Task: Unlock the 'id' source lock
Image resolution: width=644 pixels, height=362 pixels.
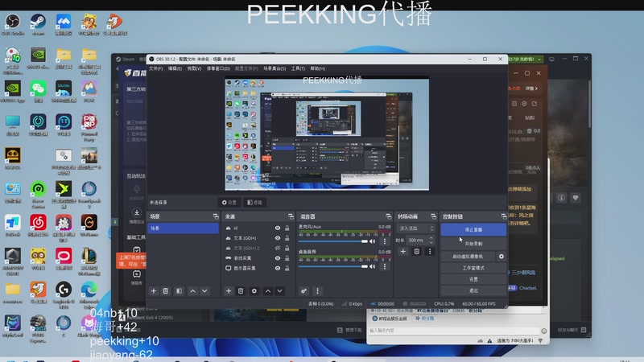Action: [287, 228]
